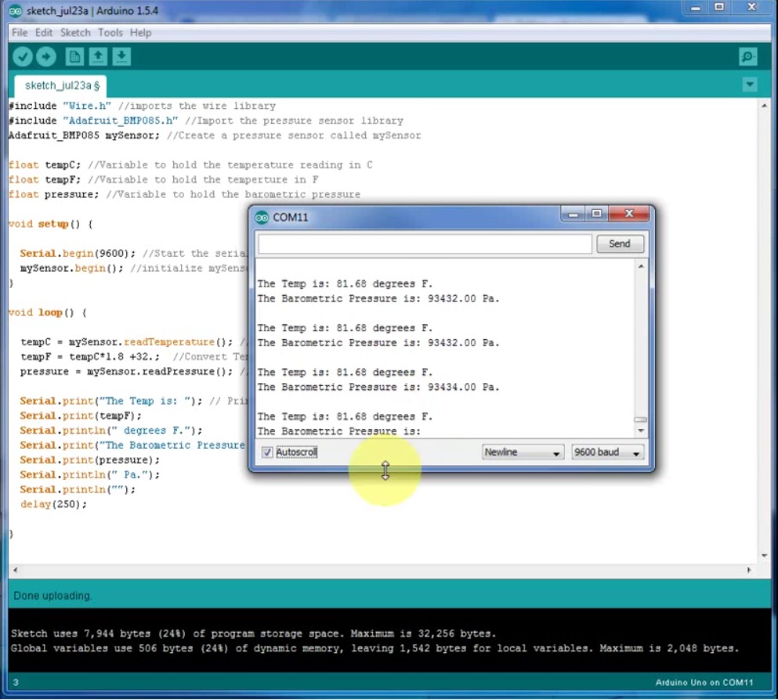Create a new sketch with New icon
The height and width of the screenshot is (700, 778).
74,56
